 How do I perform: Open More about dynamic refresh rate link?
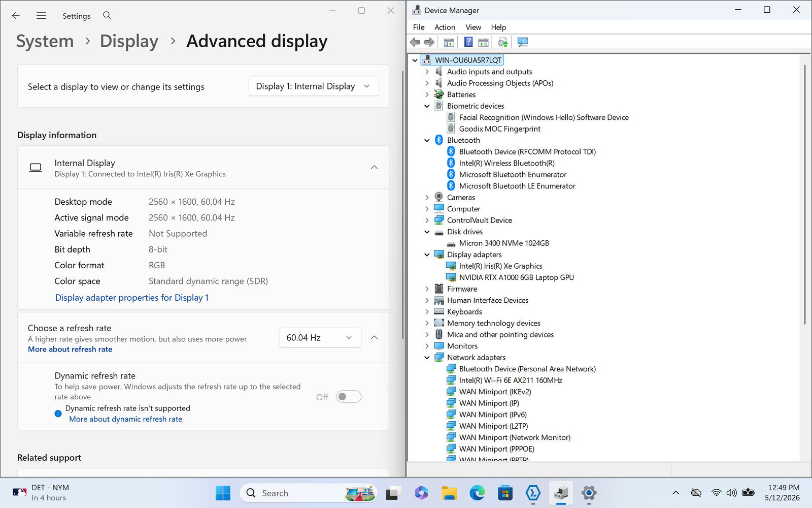tap(125, 419)
